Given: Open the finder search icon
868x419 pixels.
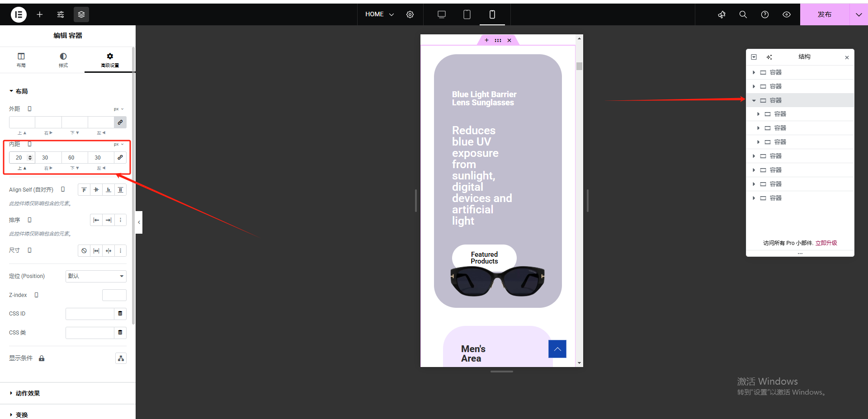Looking at the screenshot, I should 743,14.
